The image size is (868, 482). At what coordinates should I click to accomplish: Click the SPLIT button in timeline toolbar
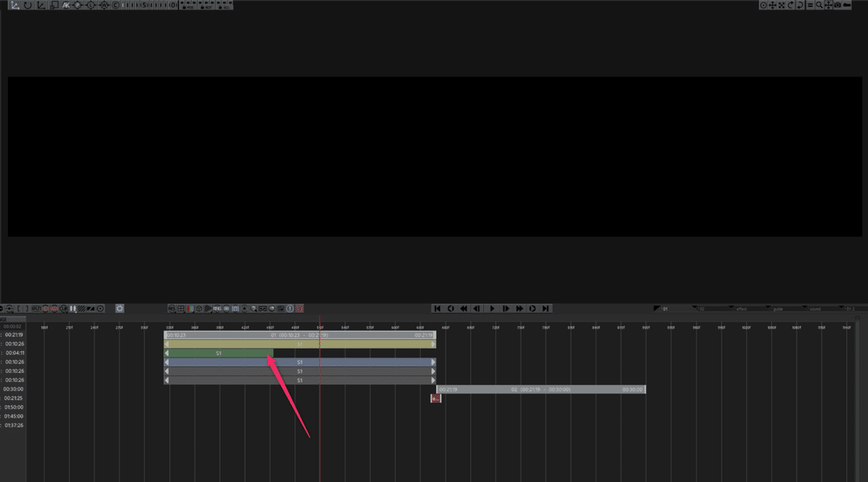[35, 309]
